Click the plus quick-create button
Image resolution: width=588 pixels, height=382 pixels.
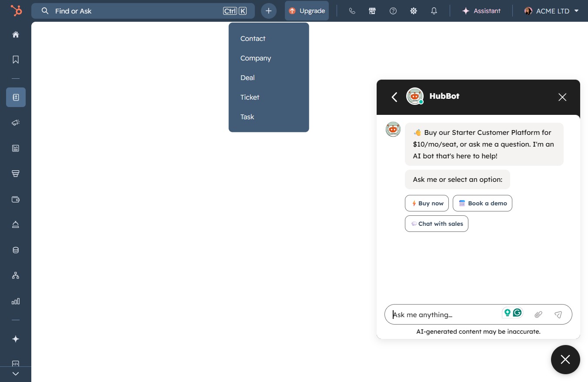tap(269, 11)
